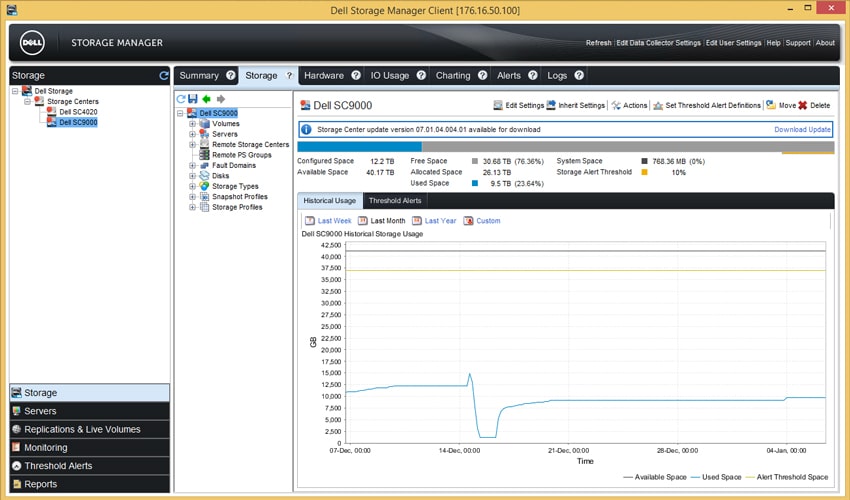The image size is (850, 500).
Task: Click the green back arrow icon
Action: click(207, 99)
